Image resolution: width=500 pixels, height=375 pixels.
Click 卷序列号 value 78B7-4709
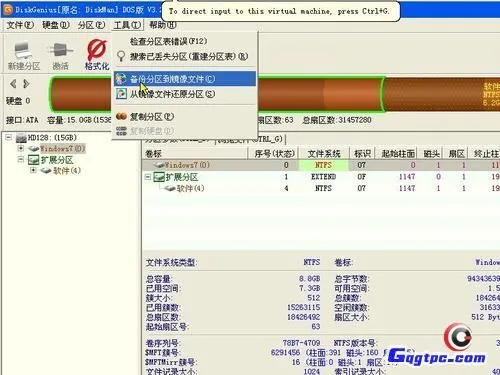coord(301,343)
